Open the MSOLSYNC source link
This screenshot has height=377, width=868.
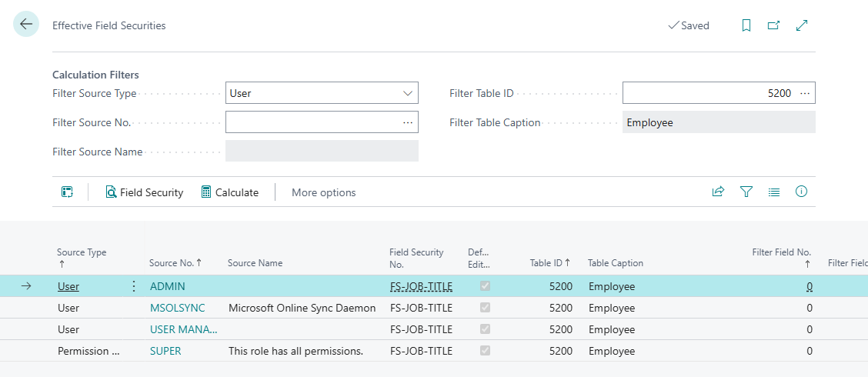pos(177,308)
